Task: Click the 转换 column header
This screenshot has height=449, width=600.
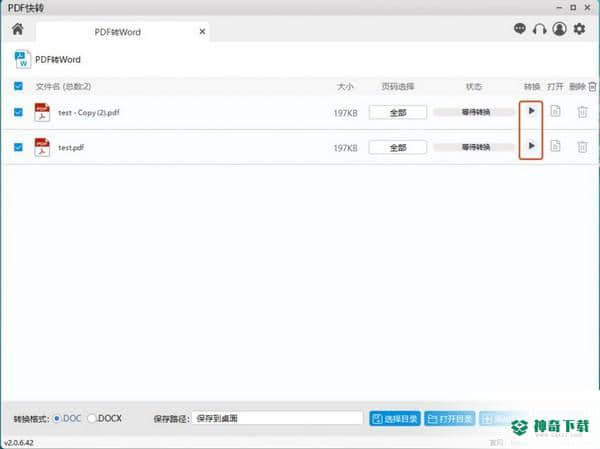Action: (532, 87)
